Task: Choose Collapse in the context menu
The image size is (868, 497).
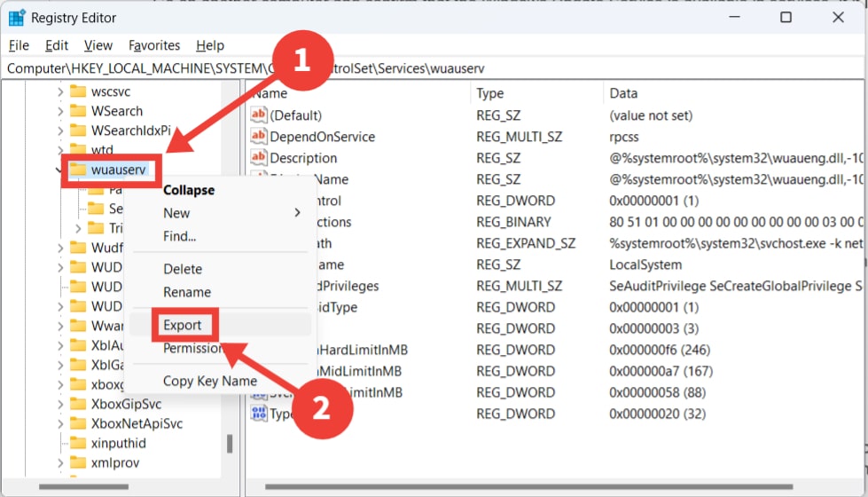Action: click(x=188, y=190)
